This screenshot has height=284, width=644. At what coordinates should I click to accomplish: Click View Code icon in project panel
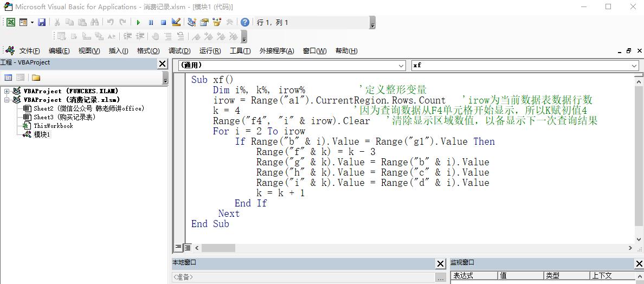(x=8, y=78)
